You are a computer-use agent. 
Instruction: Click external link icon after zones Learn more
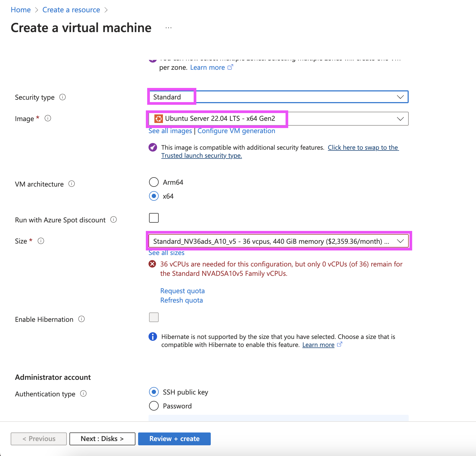click(230, 67)
